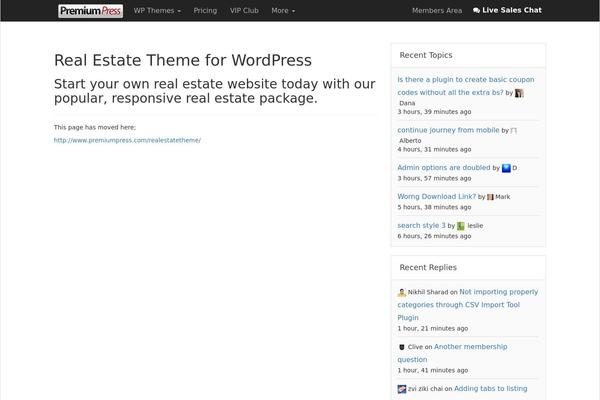Click the name leslie in Recent Topics

[475, 225]
